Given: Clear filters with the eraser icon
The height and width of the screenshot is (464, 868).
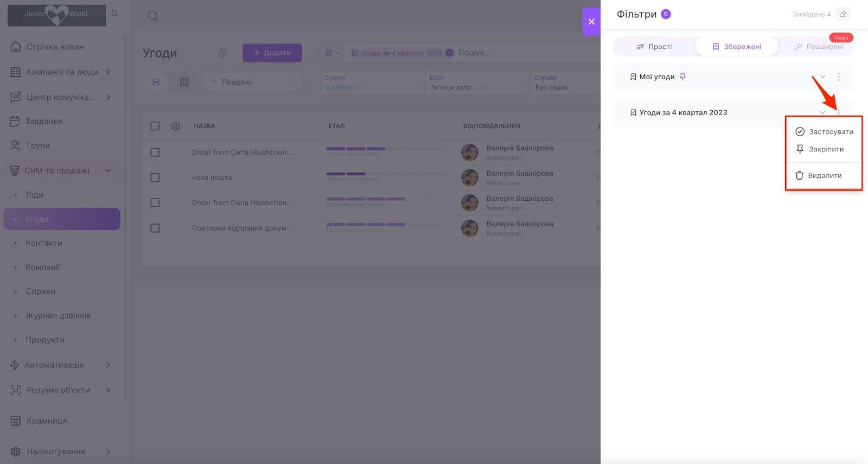Looking at the screenshot, I should [x=843, y=14].
